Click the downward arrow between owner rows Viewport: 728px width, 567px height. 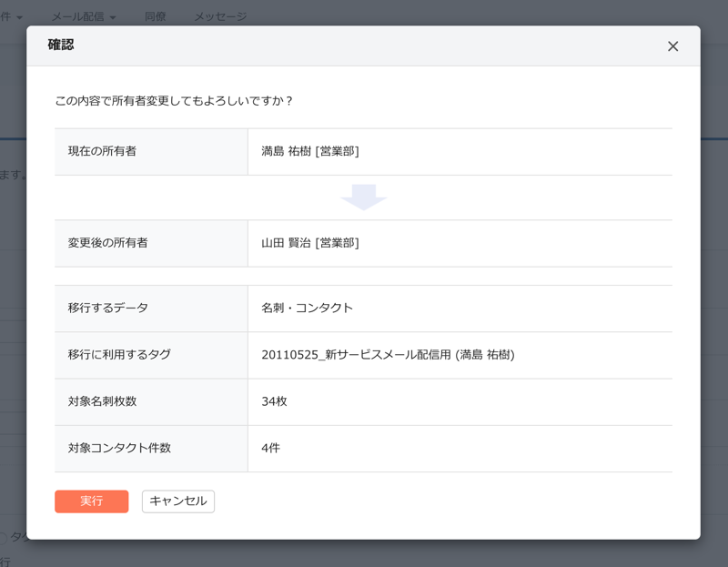point(364,197)
